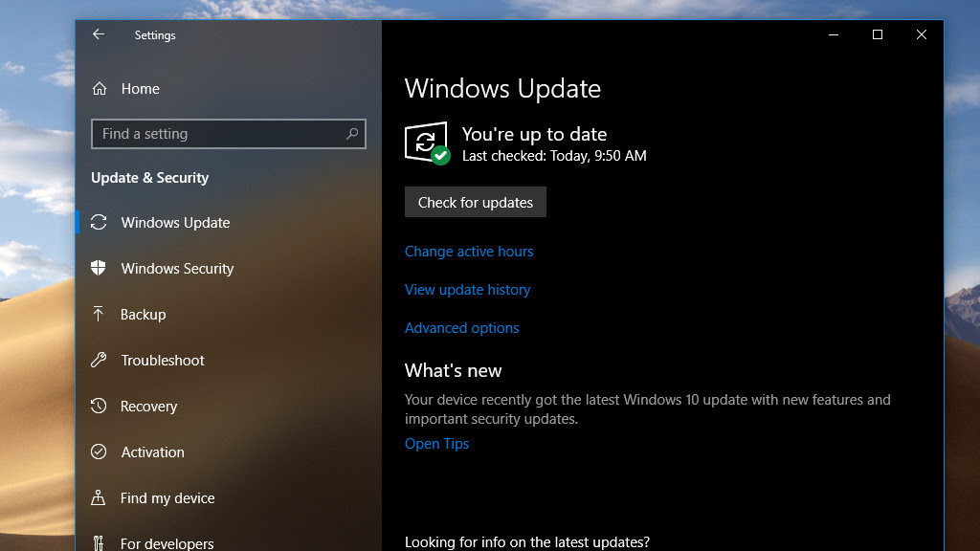Click the Troubleshoot wrench icon

pyautogui.click(x=99, y=360)
